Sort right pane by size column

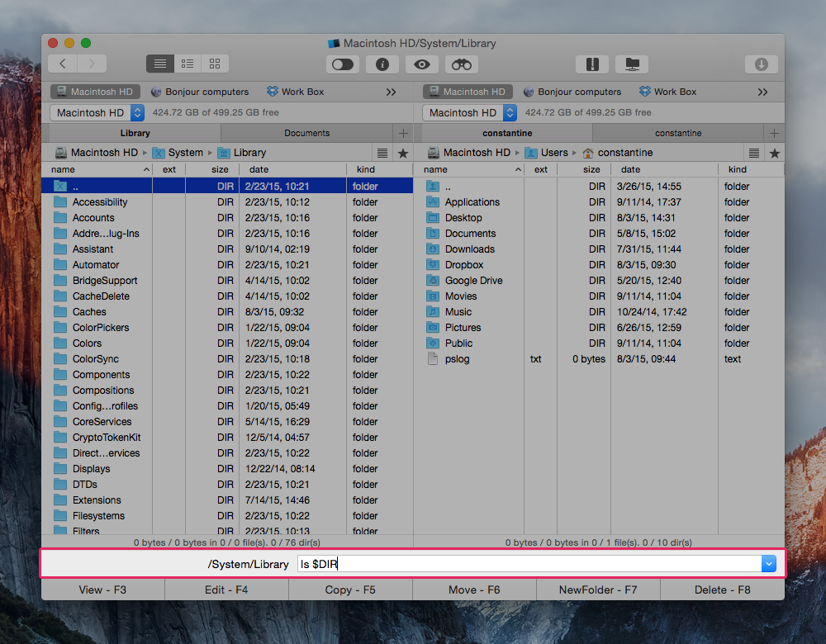tap(584, 169)
